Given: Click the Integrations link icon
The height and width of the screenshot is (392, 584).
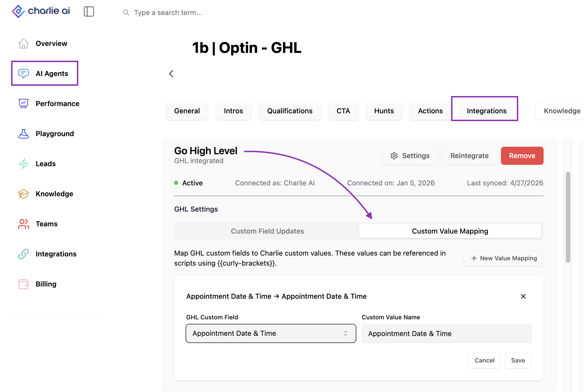Looking at the screenshot, I should click(23, 254).
